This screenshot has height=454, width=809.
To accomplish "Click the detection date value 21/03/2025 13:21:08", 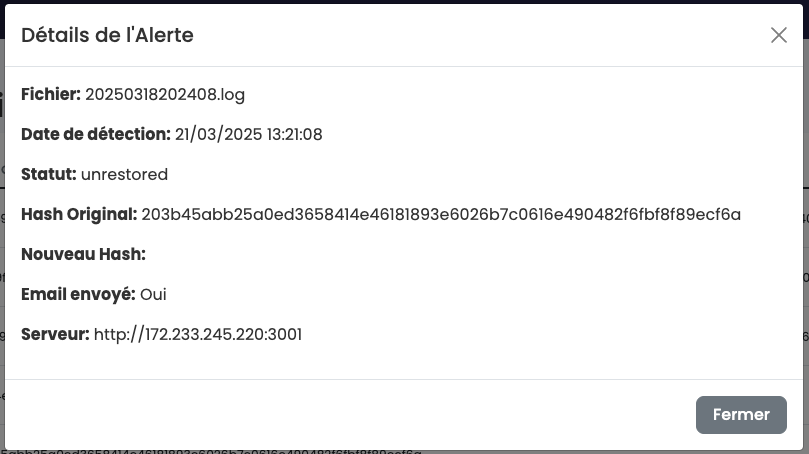I will 248,135.
